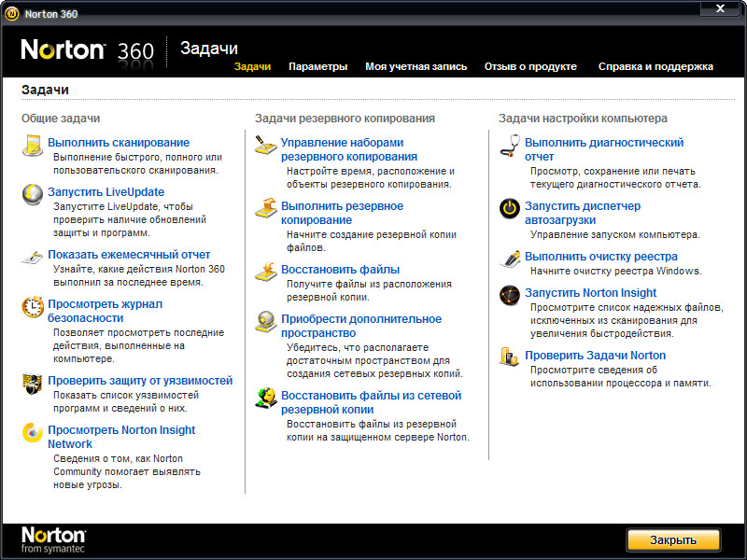Click the security log clock icon
The width and height of the screenshot is (747, 560).
click(33, 307)
